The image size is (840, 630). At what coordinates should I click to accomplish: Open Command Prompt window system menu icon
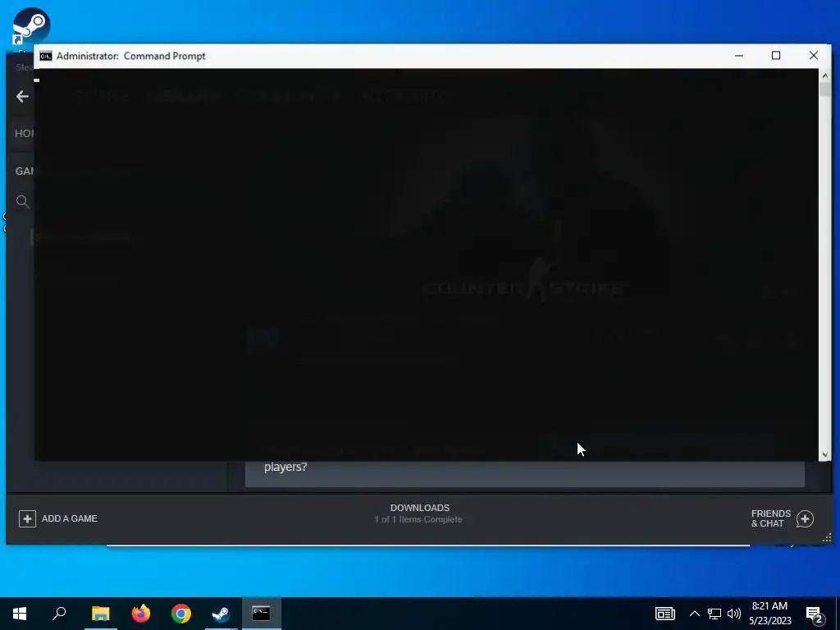46,57
